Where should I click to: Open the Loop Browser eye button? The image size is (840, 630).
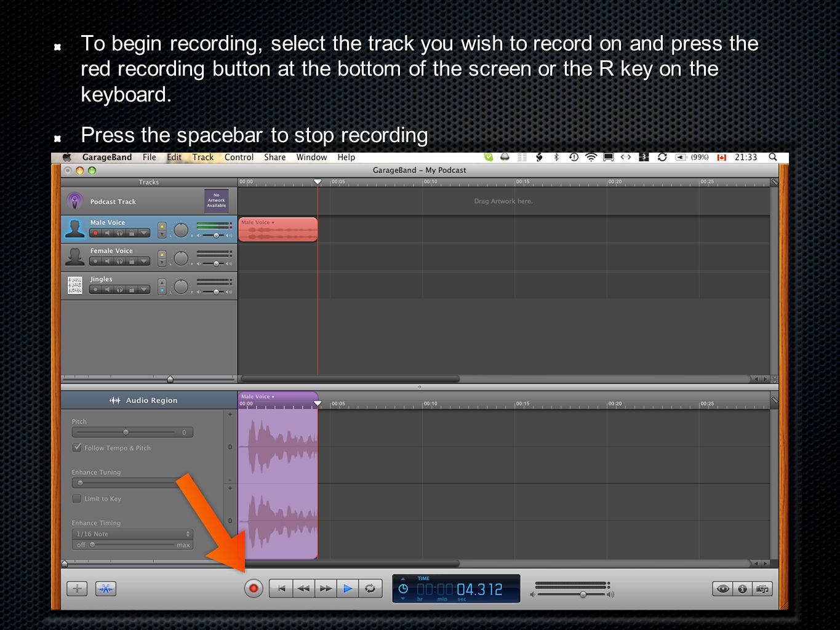pyautogui.click(x=722, y=589)
